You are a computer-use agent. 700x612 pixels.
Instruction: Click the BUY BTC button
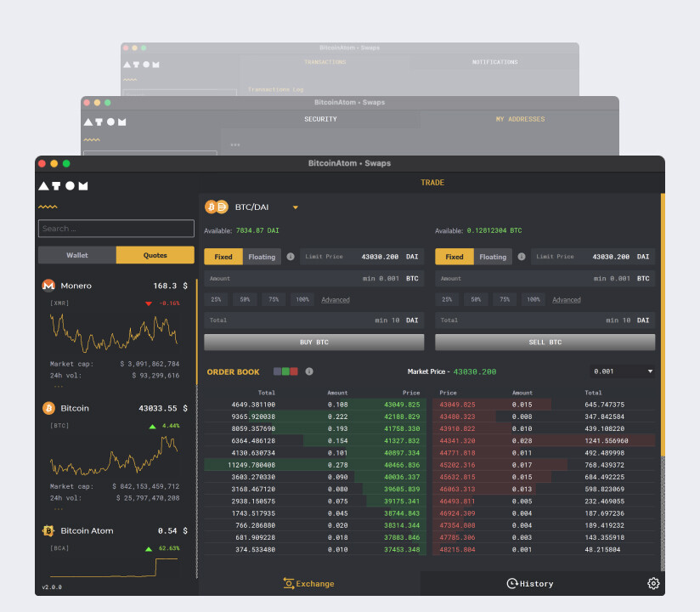tap(313, 343)
